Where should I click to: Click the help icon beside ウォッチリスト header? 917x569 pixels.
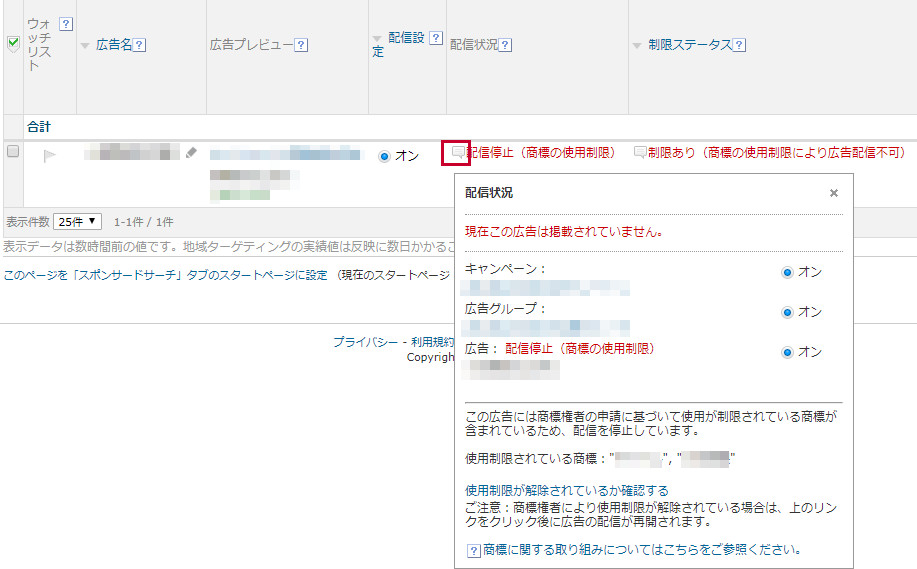pyautogui.click(x=66, y=23)
